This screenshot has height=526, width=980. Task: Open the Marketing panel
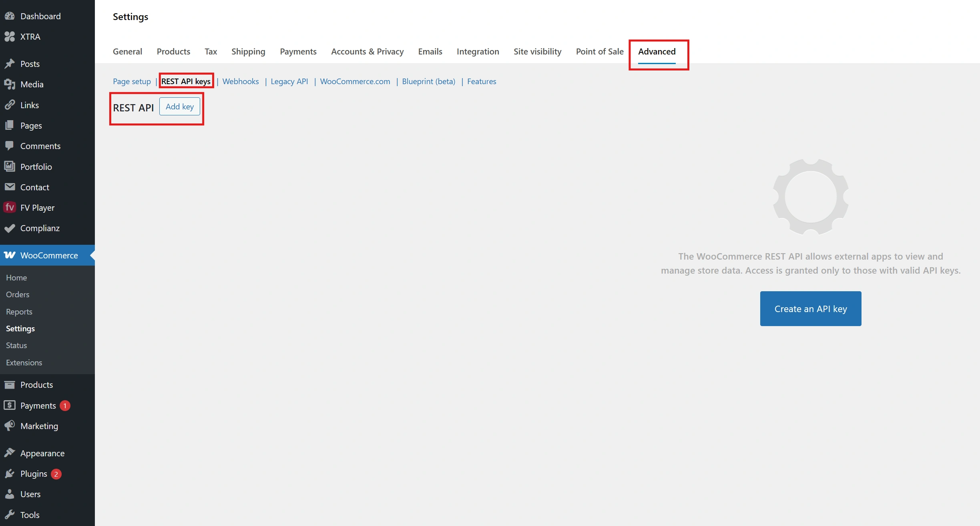tap(39, 426)
